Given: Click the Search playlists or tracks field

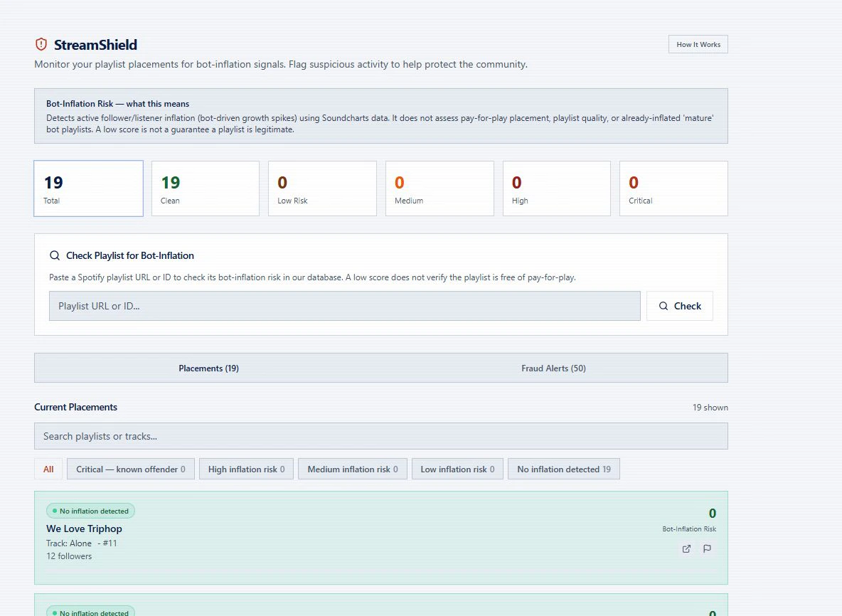Looking at the screenshot, I should click(381, 436).
